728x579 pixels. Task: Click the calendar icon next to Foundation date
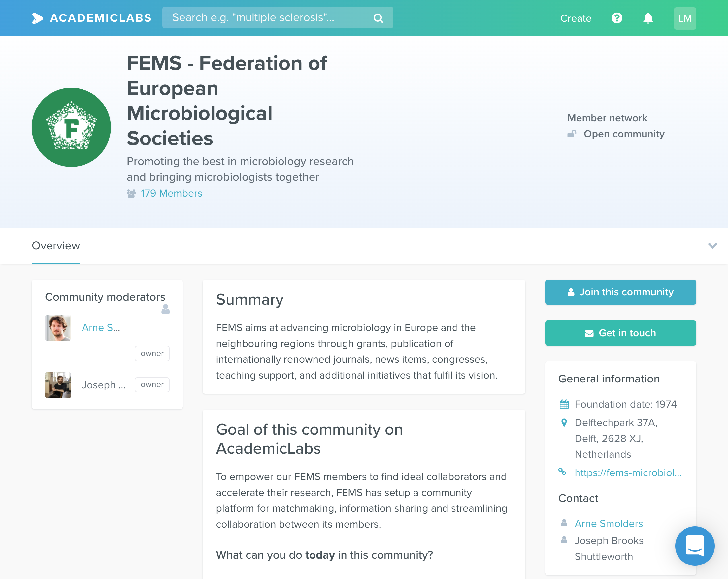coord(564,404)
